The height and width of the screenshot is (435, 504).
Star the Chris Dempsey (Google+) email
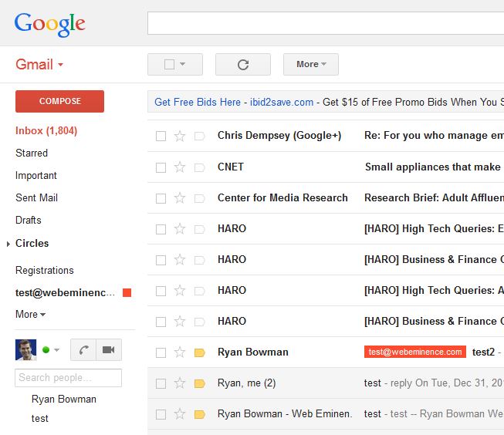click(180, 136)
